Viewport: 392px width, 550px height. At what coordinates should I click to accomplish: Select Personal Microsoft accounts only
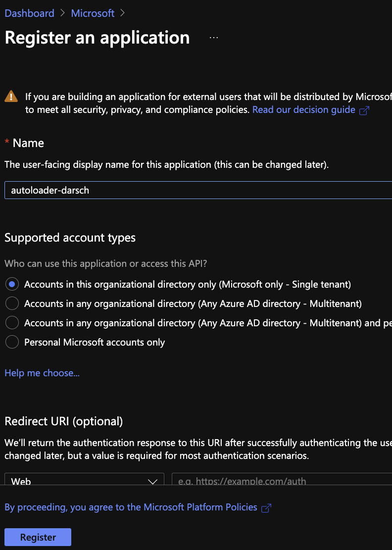point(12,342)
